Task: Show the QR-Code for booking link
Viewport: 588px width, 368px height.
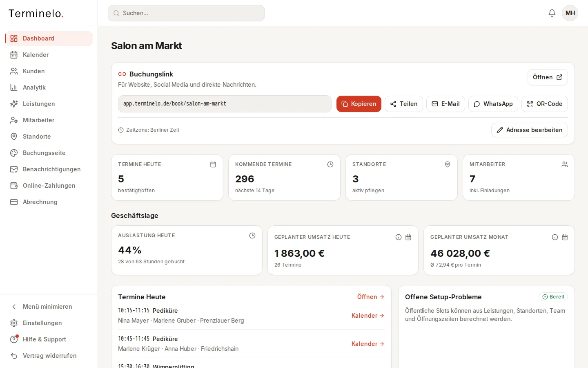Action: 545,104
